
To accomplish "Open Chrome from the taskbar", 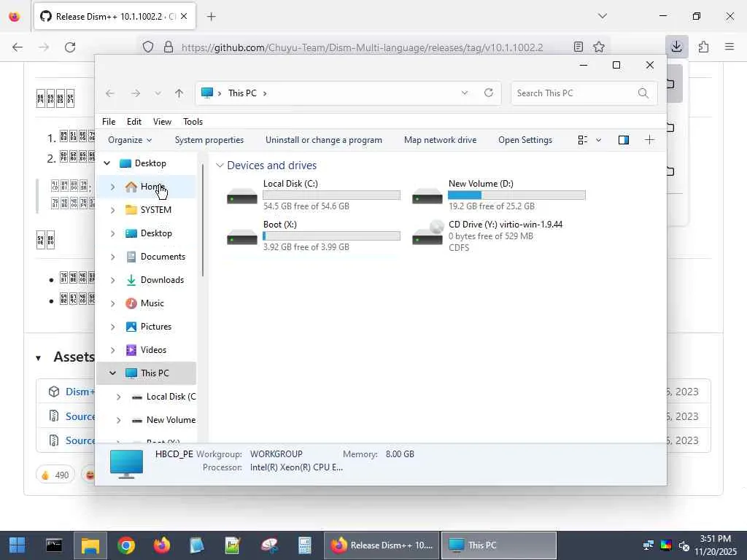I will [126, 545].
